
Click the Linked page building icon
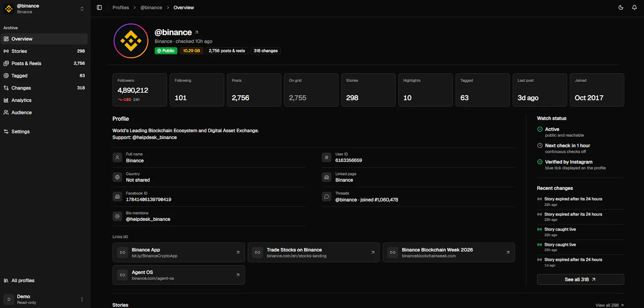click(326, 177)
